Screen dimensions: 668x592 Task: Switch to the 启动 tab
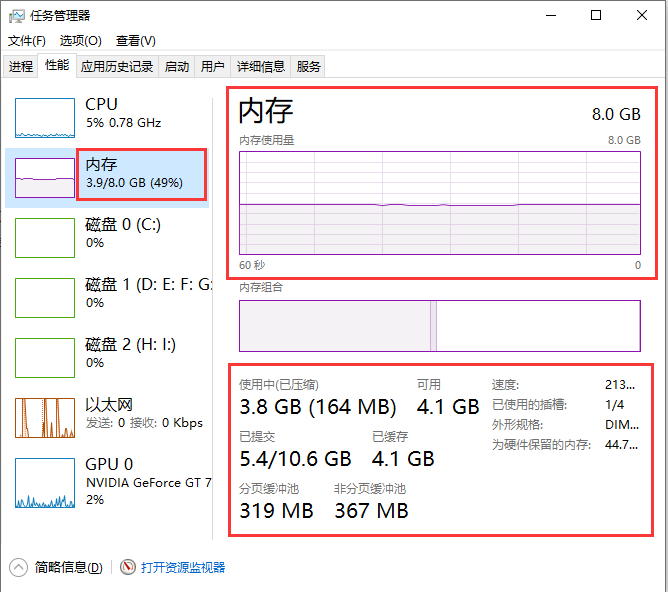177,67
